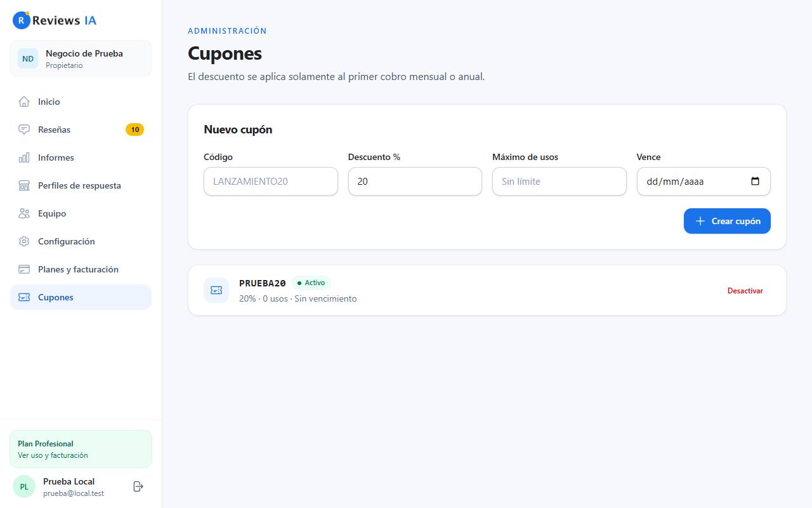Click the ticket icon beside Cupones in sidebar

point(24,297)
